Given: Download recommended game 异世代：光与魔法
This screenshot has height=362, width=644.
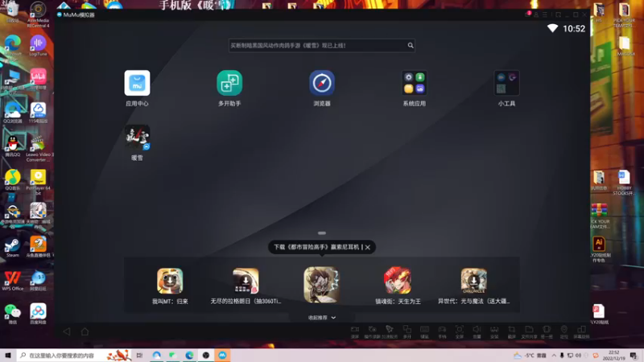Looking at the screenshot, I should [x=473, y=281].
